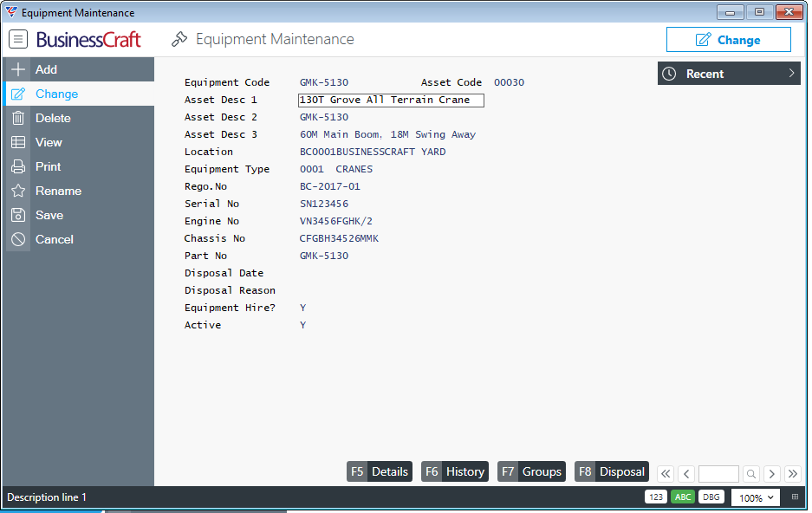
Task: Click the Print printer icon
Action: (x=18, y=166)
